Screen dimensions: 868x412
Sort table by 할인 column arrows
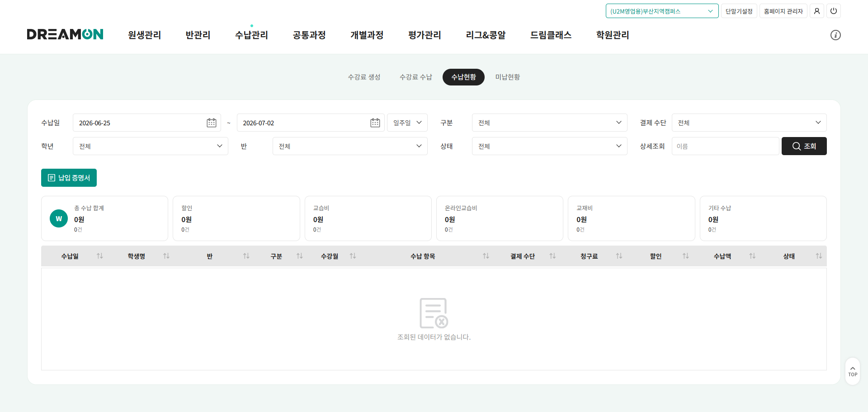point(685,256)
